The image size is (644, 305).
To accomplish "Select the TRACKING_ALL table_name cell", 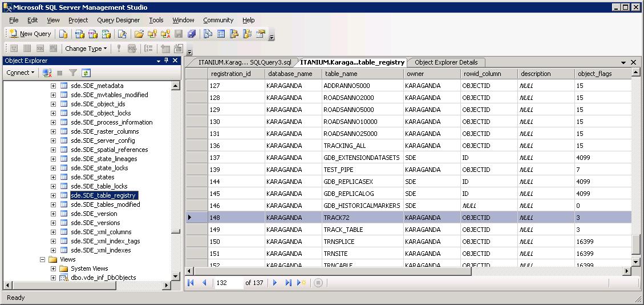I will pyautogui.click(x=363, y=146).
